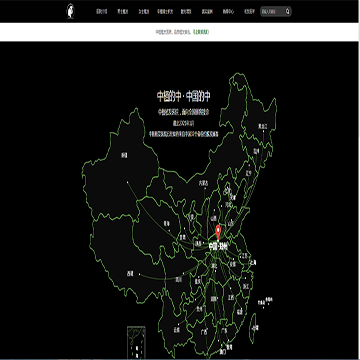Click the magnifier search icon
Image resolution: width=360 pixels, height=360 pixels.
click(287, 11)
